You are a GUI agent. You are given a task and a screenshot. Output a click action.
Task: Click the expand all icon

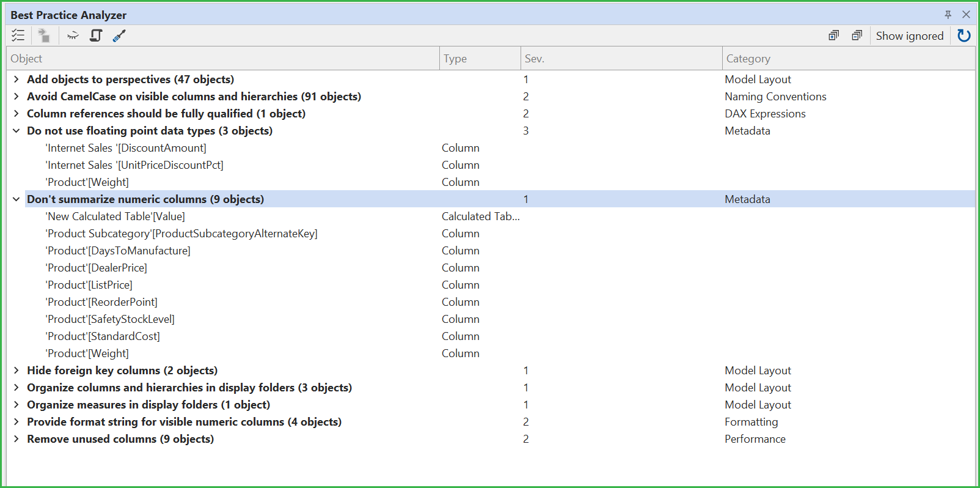click(x=833, y=35)
